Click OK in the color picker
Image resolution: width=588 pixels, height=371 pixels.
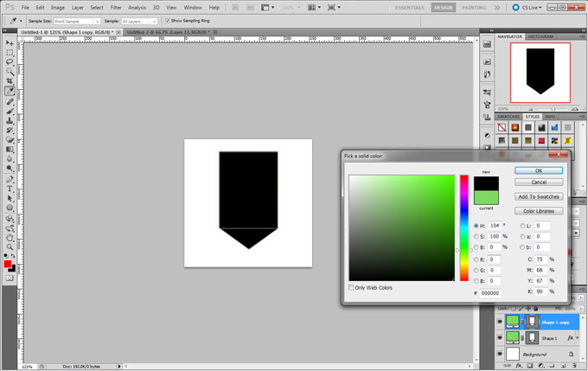click(x=539, y=170)
